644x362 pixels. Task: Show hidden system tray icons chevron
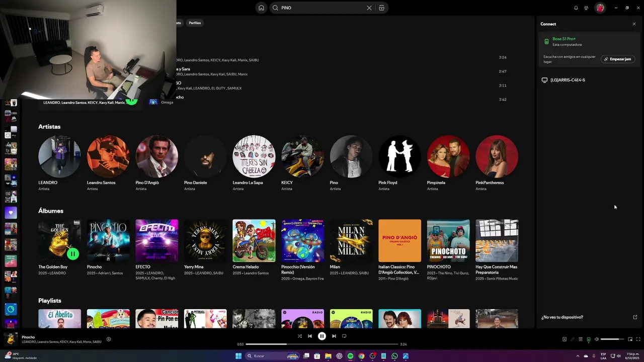tap(578, 356)
